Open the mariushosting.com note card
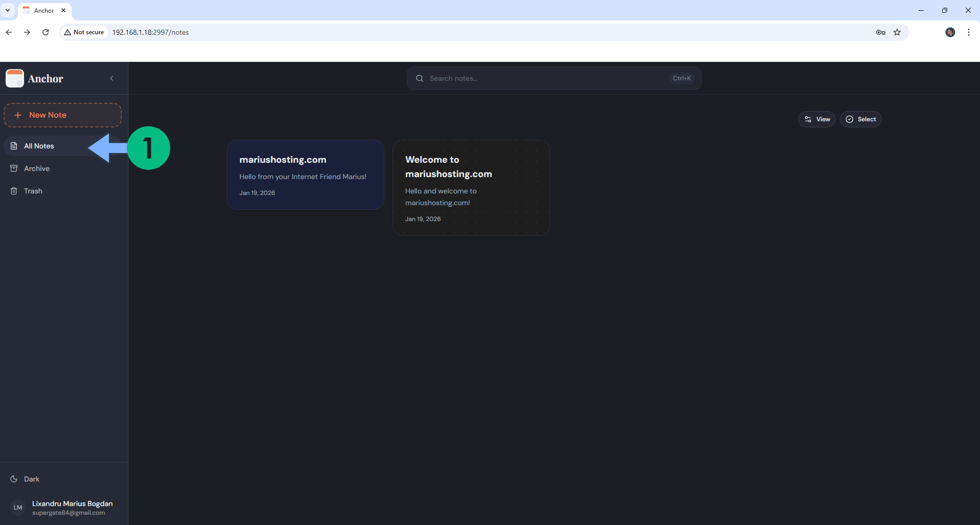 coord(305,174)
